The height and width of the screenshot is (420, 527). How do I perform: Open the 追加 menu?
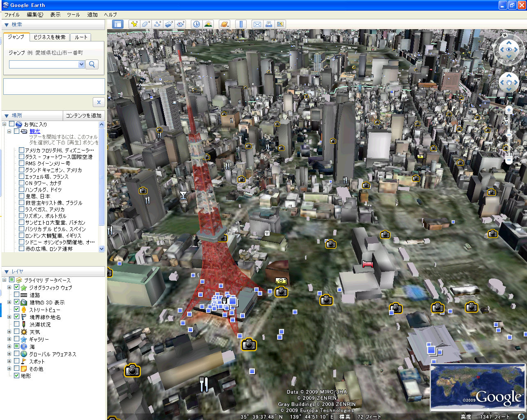click(x=92, y=15)
